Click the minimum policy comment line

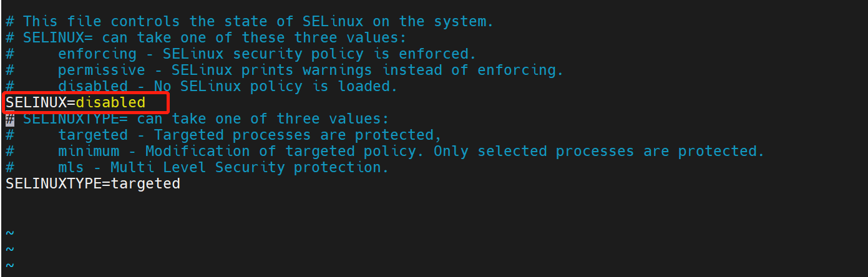coord(385,151)
